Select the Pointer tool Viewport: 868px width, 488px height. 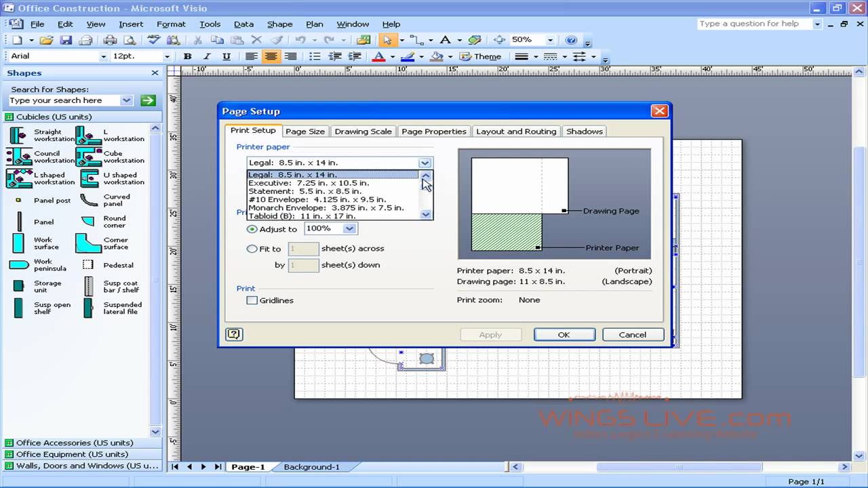click(387, 40)
